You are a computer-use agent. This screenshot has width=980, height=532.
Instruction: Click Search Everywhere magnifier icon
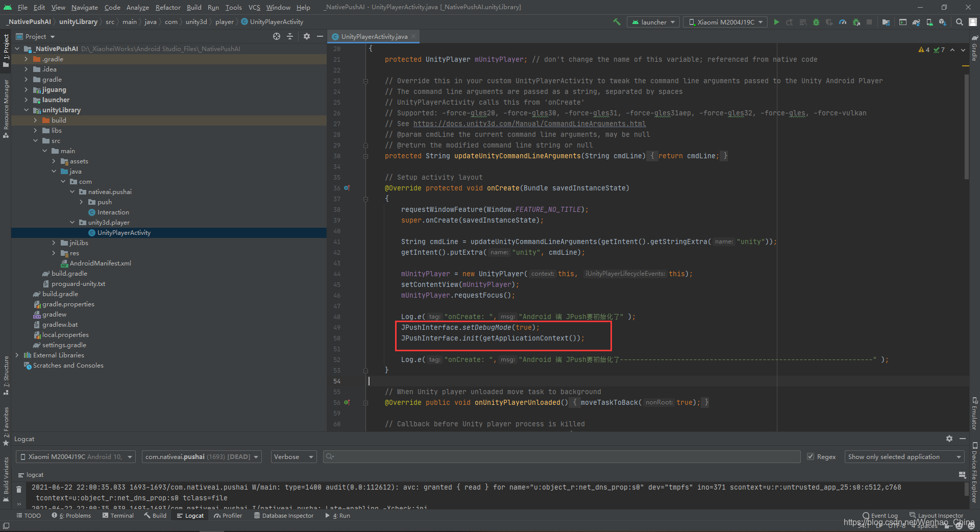pos(960,22)
